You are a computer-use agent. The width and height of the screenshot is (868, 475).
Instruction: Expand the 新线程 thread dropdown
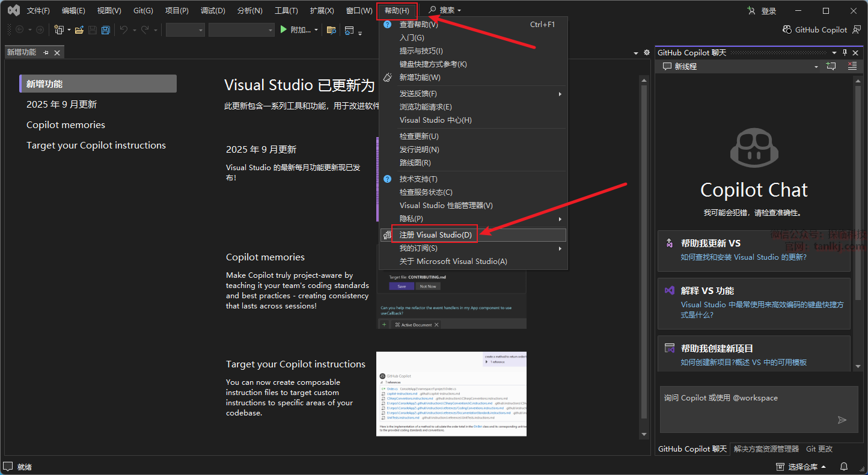(816, 67)
